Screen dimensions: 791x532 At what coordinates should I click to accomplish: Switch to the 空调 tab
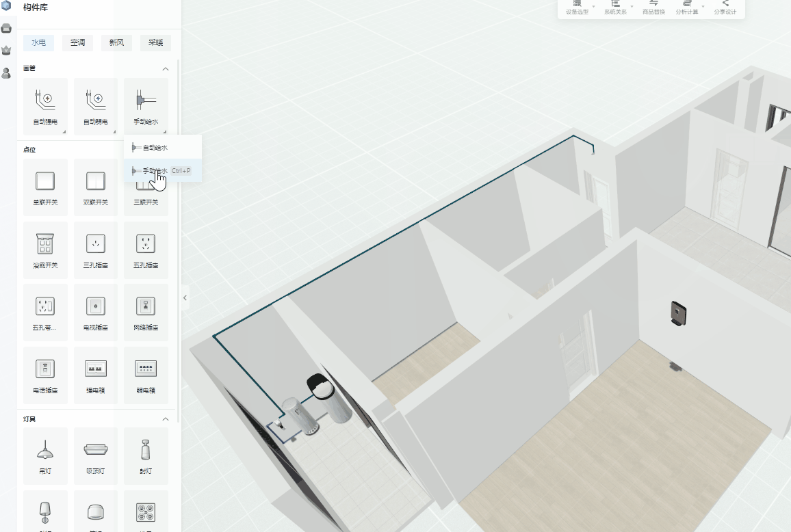coord(77,43)
